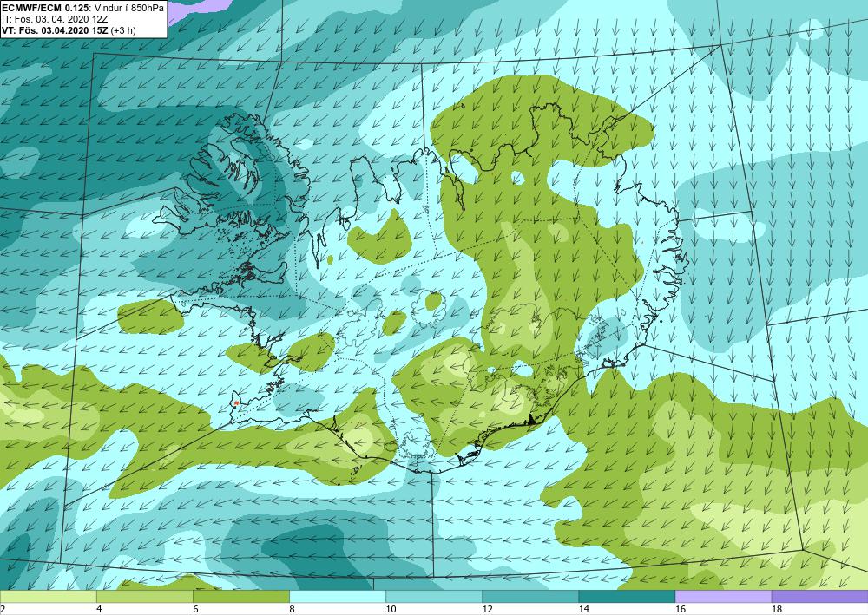Screen dimensions: 868x615
Task: Click the legend value label '6'
Action: click(x=195, y=609)
